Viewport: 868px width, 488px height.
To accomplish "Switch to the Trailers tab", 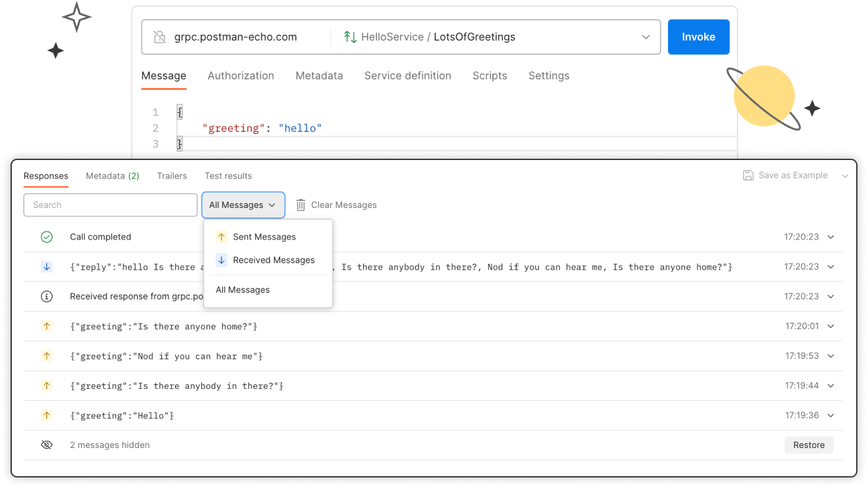I will tap(172, 176).
